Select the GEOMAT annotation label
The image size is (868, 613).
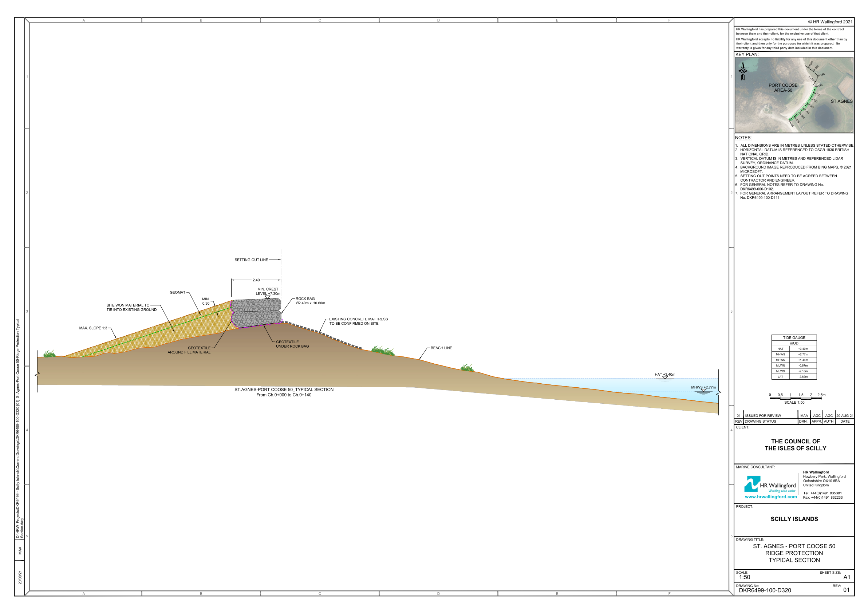(x=177, y=292)
